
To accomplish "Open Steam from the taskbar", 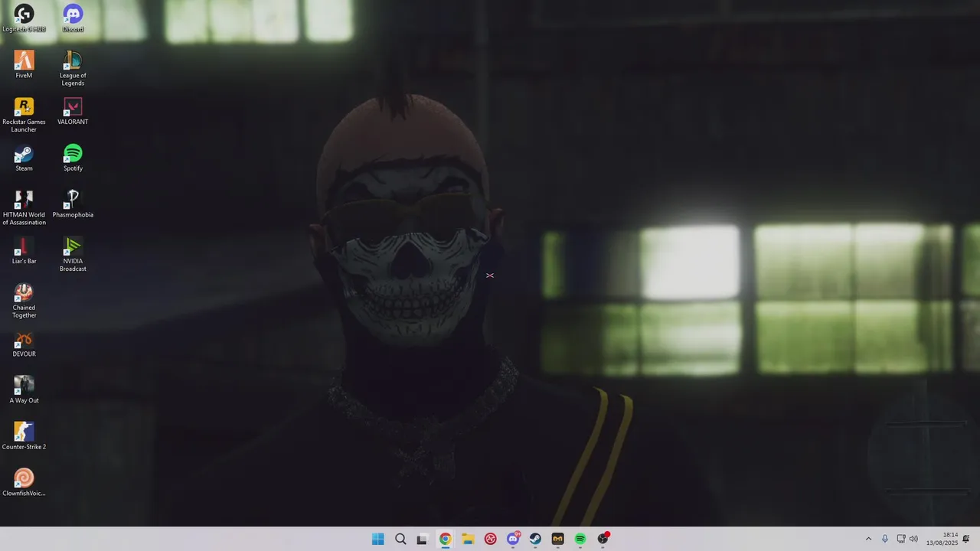I will (535, 539).
